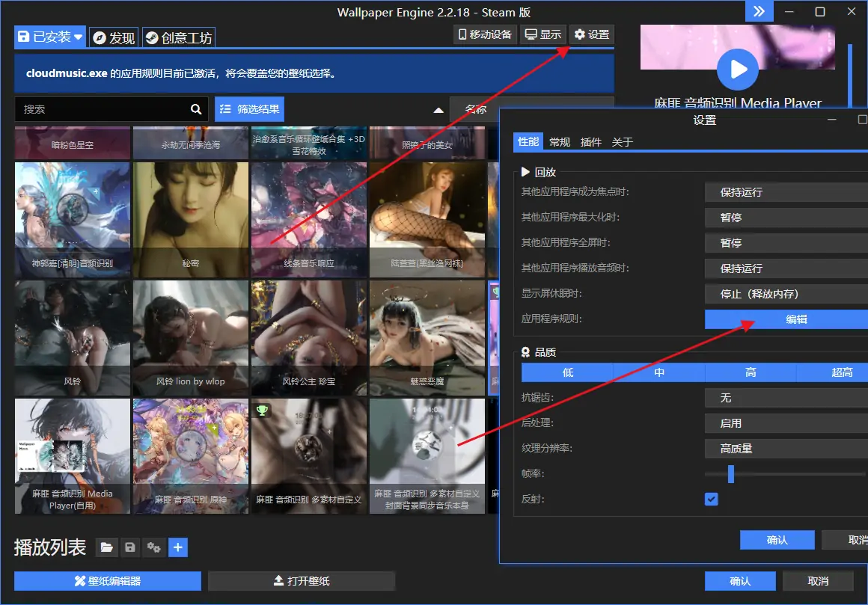Open the 创意工坊 workshop tab
868x605 pixels.
(178, 37)
